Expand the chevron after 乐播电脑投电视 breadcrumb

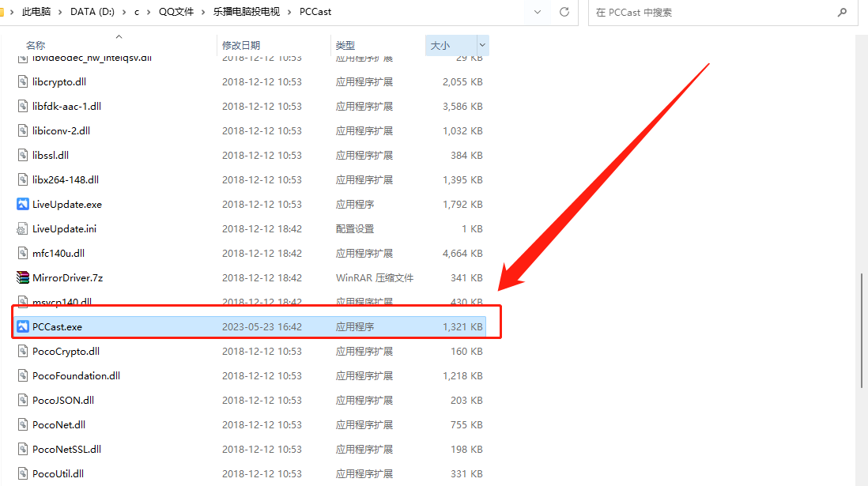(x=289, y=12)
